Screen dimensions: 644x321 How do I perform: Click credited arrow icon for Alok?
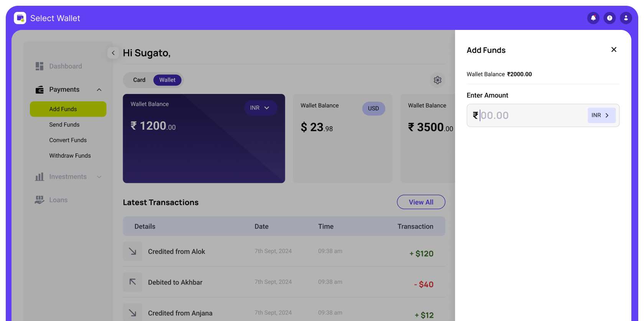pyautogui.click(x=133, y=251)
